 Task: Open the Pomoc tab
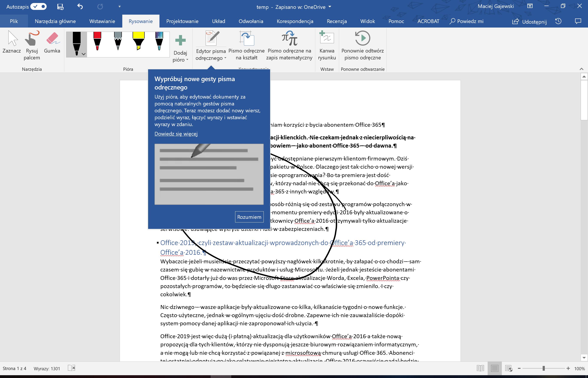click(396, 21)
